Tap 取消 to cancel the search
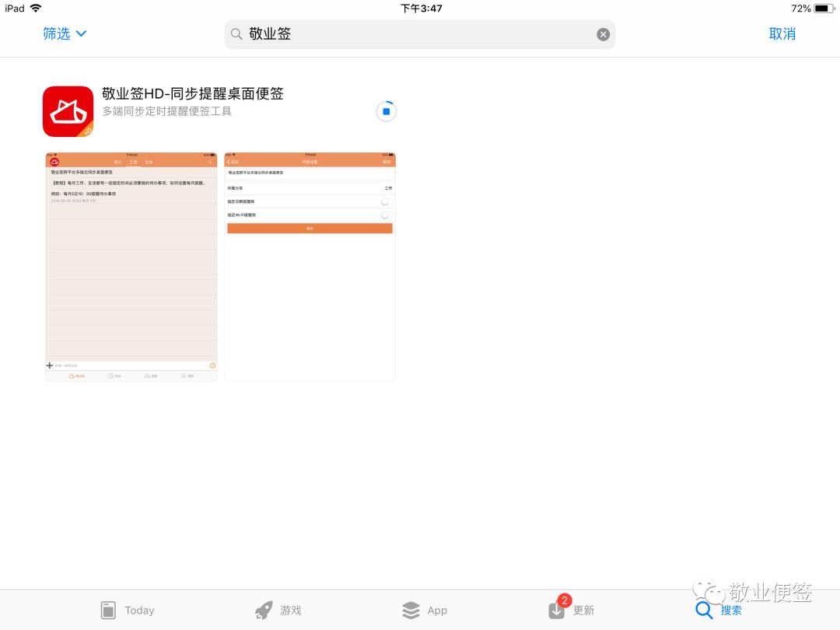 coord(782,33)
